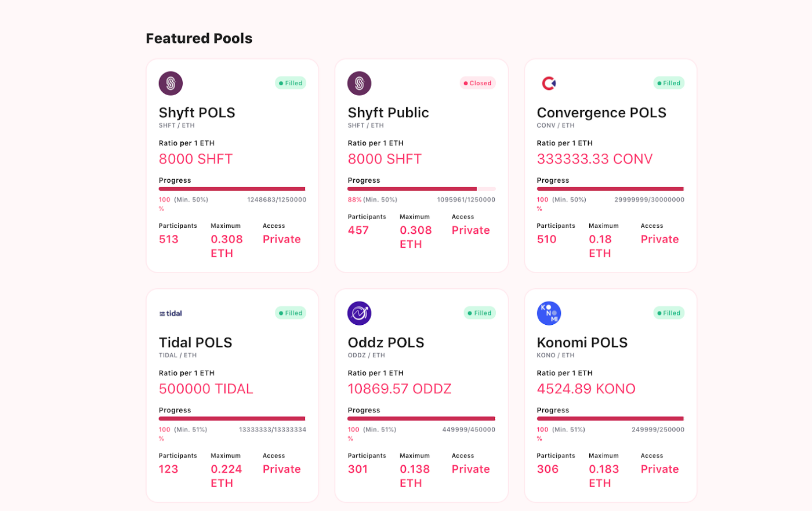Click the 249999/250000 progress count
The height and width of the screenshot is (511, 812).
click(x=658, y=430)
